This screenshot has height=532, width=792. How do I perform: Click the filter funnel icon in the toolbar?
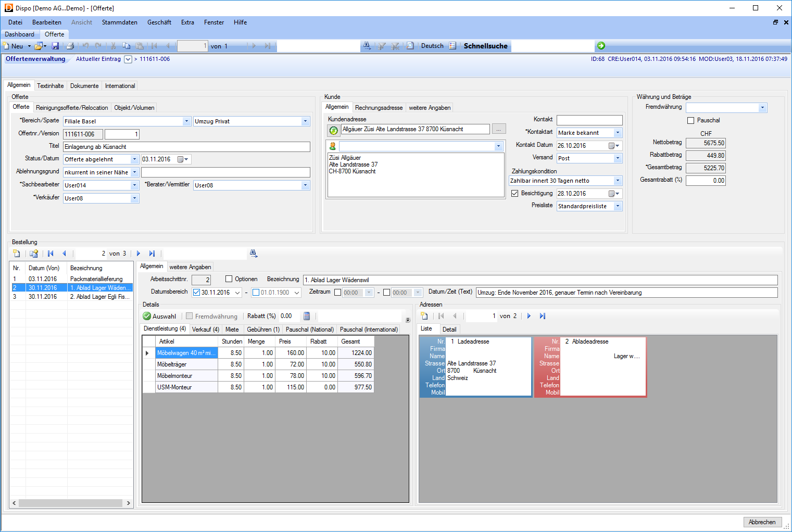pos(382,46)
